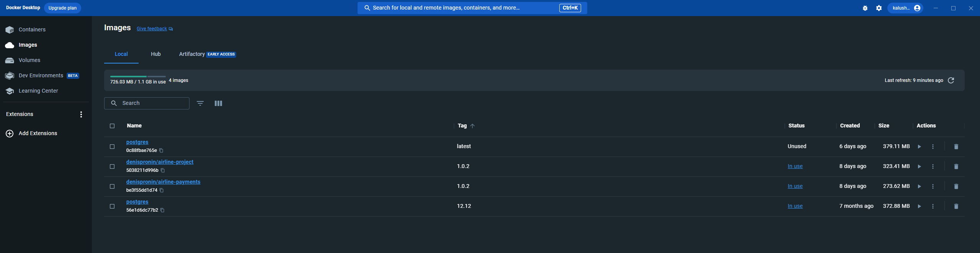Tick the select-all images checkbox
The height and width of the screenshot is (253, 980).
tap(112, 126)
